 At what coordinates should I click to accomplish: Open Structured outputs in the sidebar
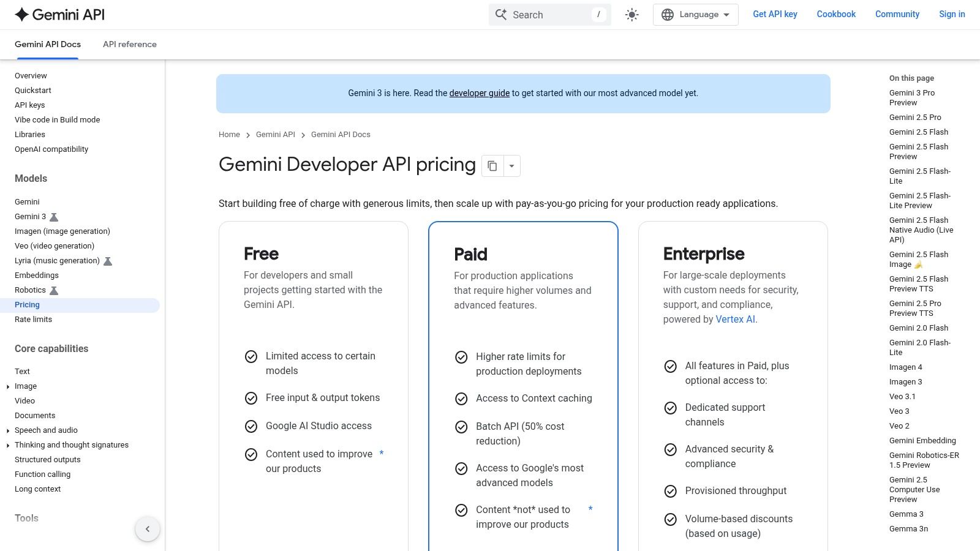[48, 460]
